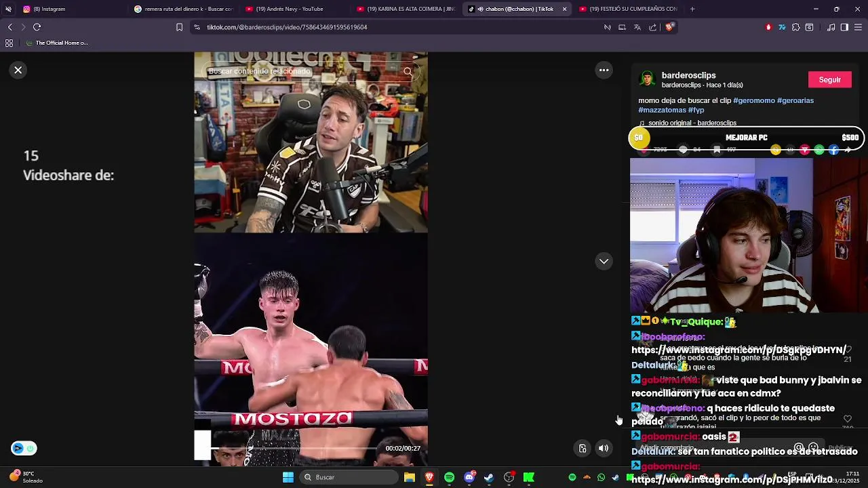Screen dimensions: 868x488
Task: Click the red hand extension icon
Action: [x=768, y=27]
